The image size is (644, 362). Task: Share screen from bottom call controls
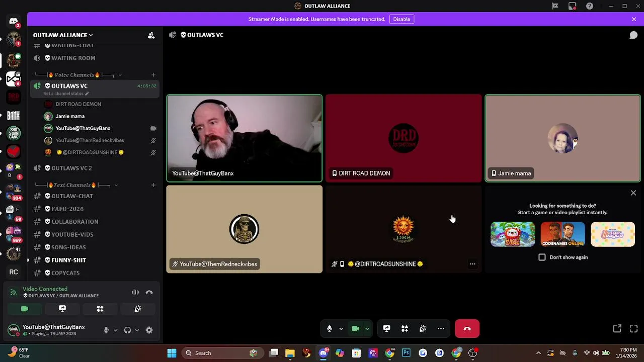click(x=386, y=328)
